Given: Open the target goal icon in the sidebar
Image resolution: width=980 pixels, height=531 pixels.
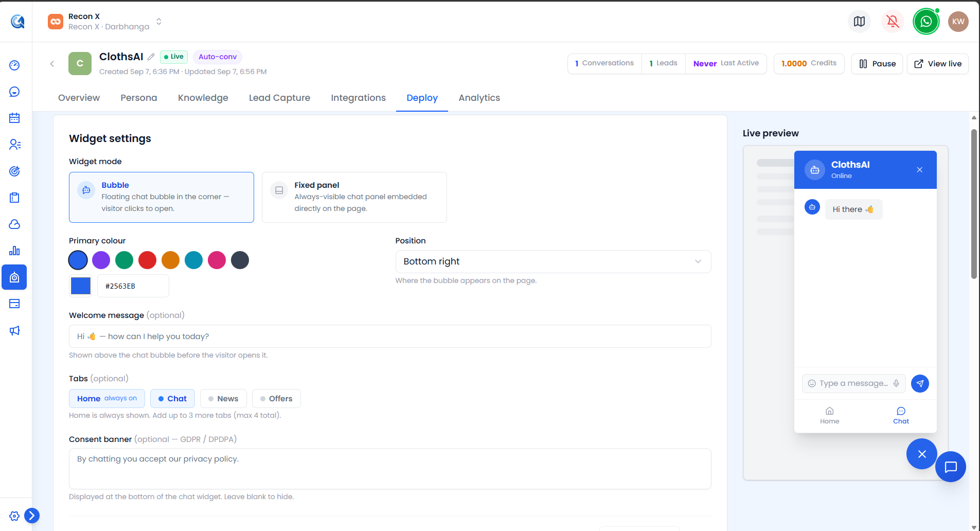Looking at the screenshot, I should pos(14,171).
